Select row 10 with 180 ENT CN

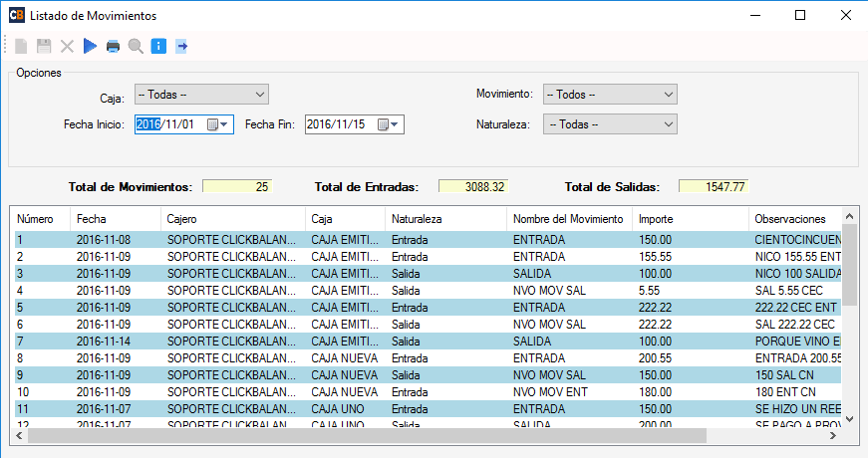[428, 392]
